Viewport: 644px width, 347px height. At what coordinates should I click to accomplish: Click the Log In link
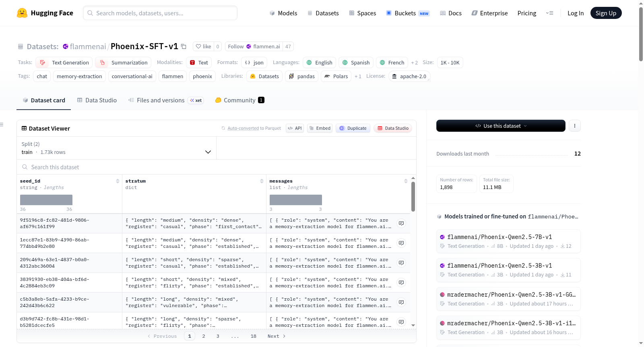click(576, 13)
